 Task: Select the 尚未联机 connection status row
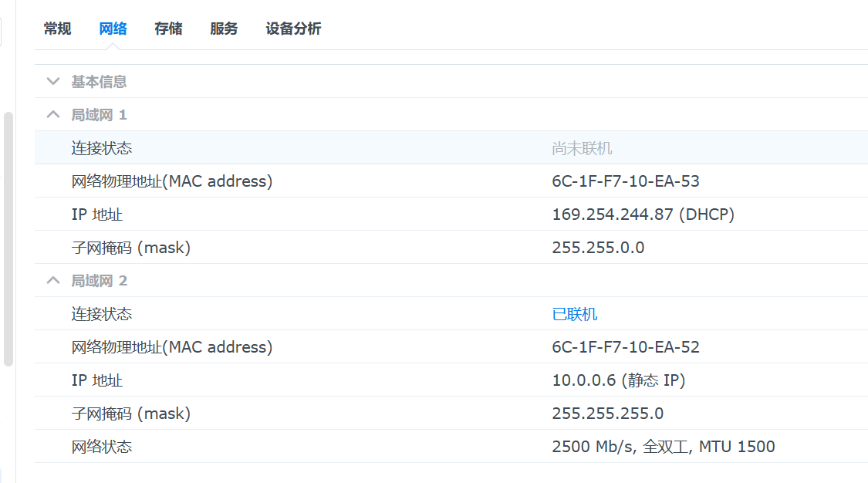pyautogui.click(x=451, y=147)
